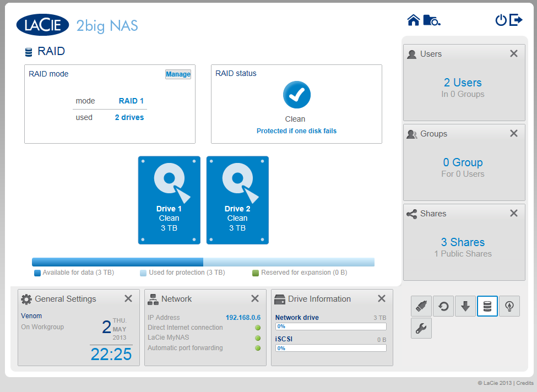Open Download page via down-arrow icon

click(465, 306)
